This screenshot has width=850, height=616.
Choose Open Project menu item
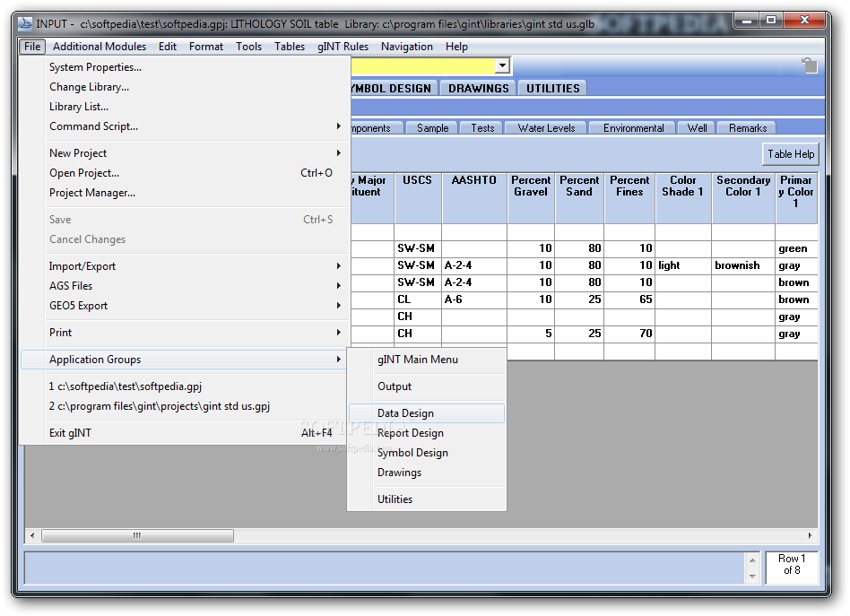click(184, 173)
